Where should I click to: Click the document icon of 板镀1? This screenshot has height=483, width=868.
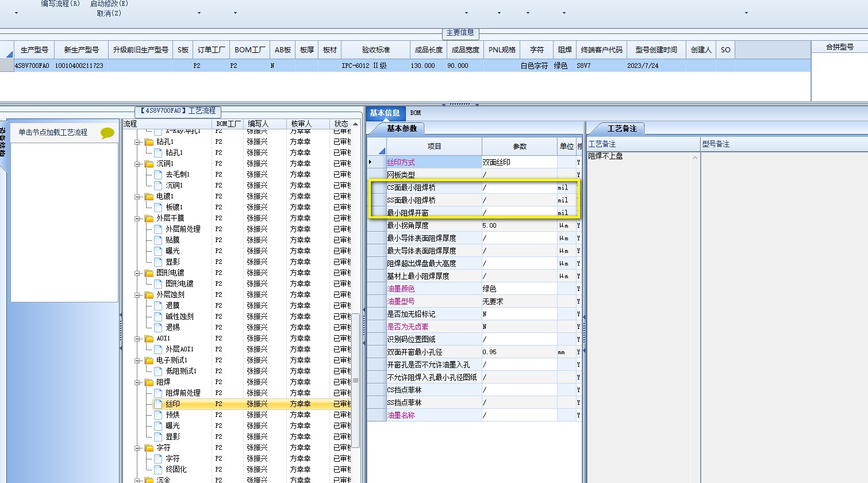pyautogui.click(x=158, y=207)
